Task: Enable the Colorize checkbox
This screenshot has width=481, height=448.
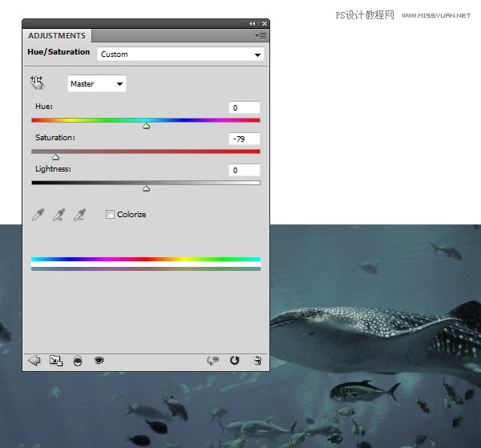Action: tap(111, 215)
